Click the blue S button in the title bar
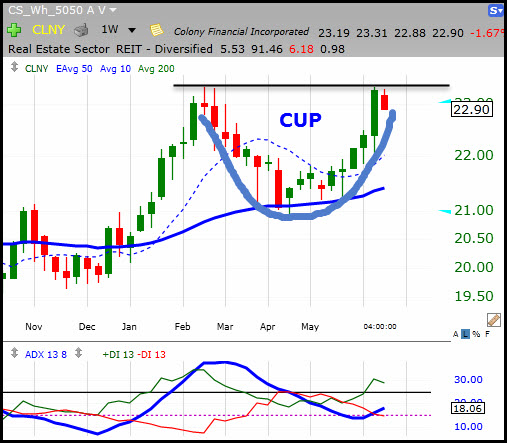This screenshot has width=507, height=443. click(x=496, y=11)
